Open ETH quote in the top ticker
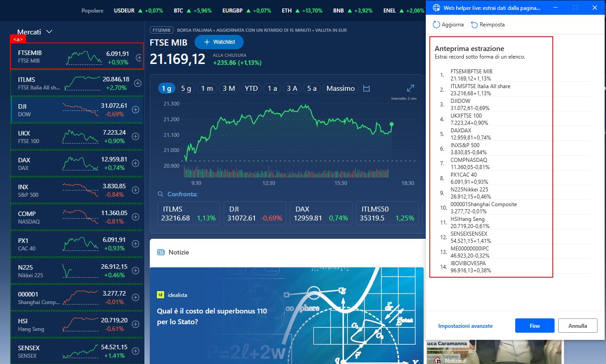The width and height of the screenshot is (606, 364). [302, 10]
